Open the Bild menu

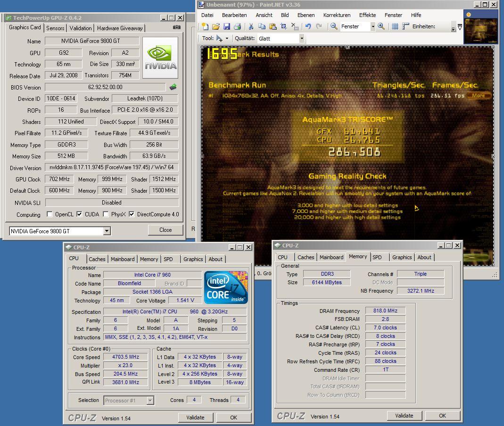click(x=285, y=15)
